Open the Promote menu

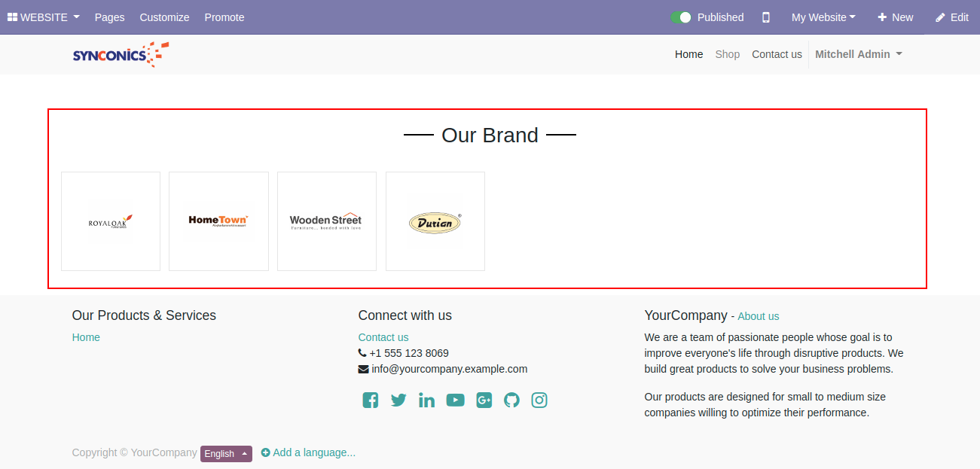pyautogui.click(x=224, y=17)
